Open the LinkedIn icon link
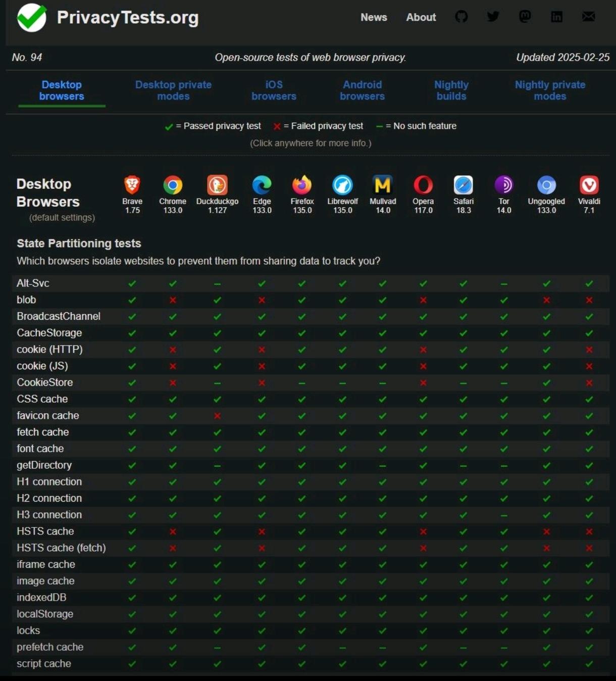Screen dimensions: 616x681 pos(556,17)
